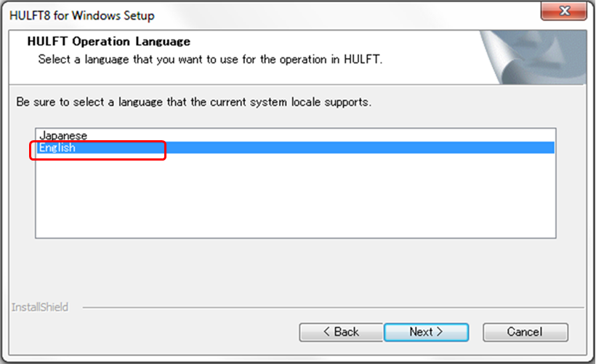Go back with the Back button

pyautogui.click(x=341, y=332)
